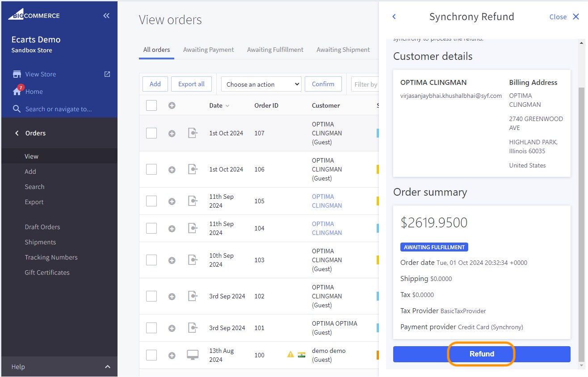Viewport: 588px width, 377px height.
Task: Click the back arrow in Synchrony Refund panel
Action: point(394,16)
